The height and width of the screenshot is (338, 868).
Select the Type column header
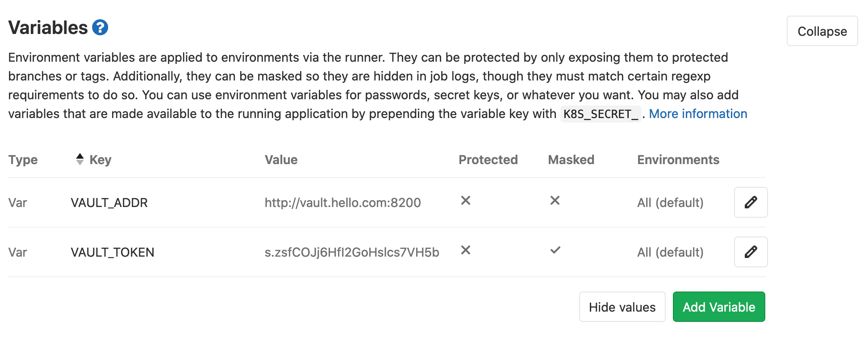point(23,160)
